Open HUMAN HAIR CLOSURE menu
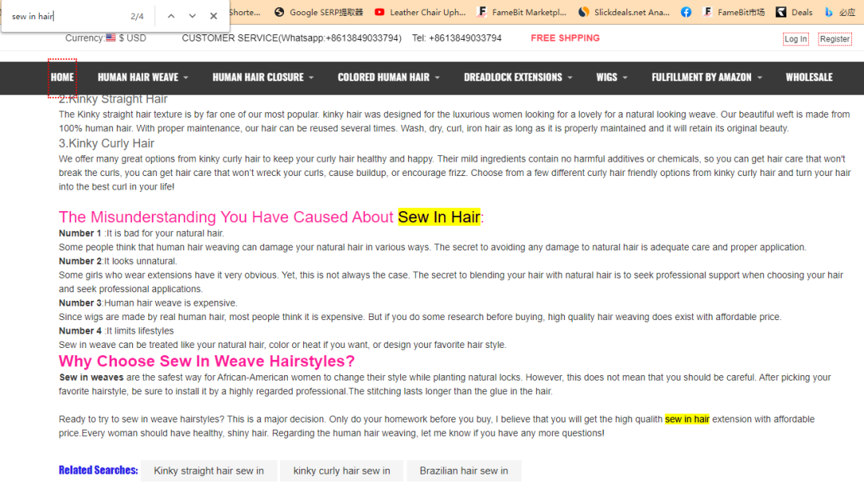Viewport: 864px width, 504px height. 258,78
